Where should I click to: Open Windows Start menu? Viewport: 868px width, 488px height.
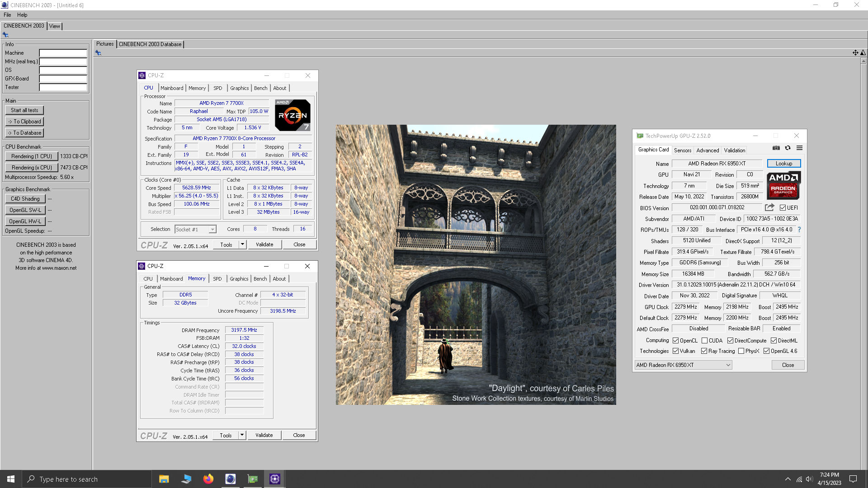(11, 479)
